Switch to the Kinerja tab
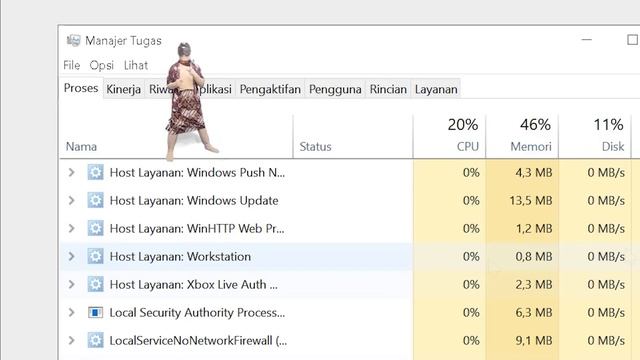Screen dimensions: 640x360 [x=123, y=89]
